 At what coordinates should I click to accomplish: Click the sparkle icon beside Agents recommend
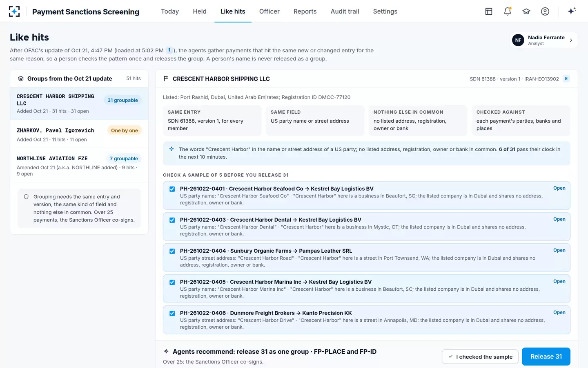(166, 351)
